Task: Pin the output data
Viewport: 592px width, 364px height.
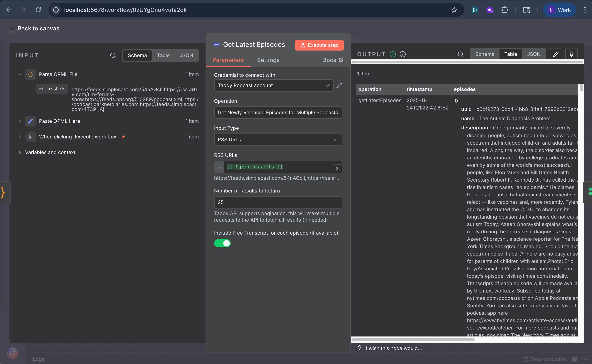Action: coord(571,54)
